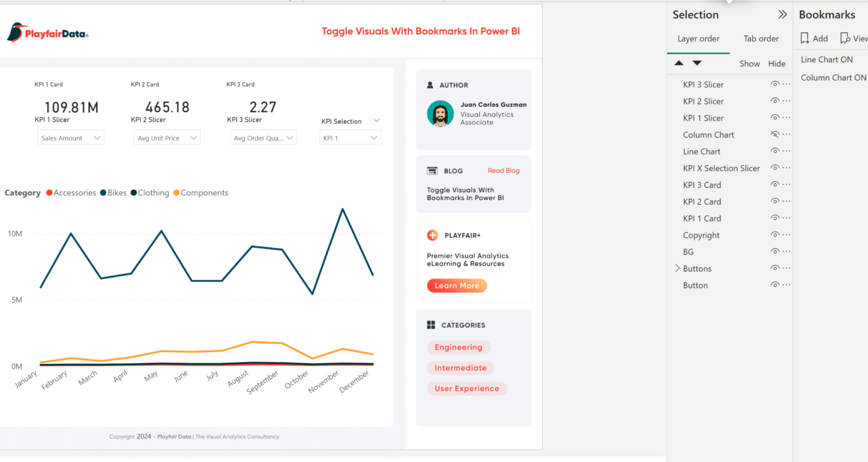
Task: Show the hidden Column Chart layer
Action: coord(775,134)
